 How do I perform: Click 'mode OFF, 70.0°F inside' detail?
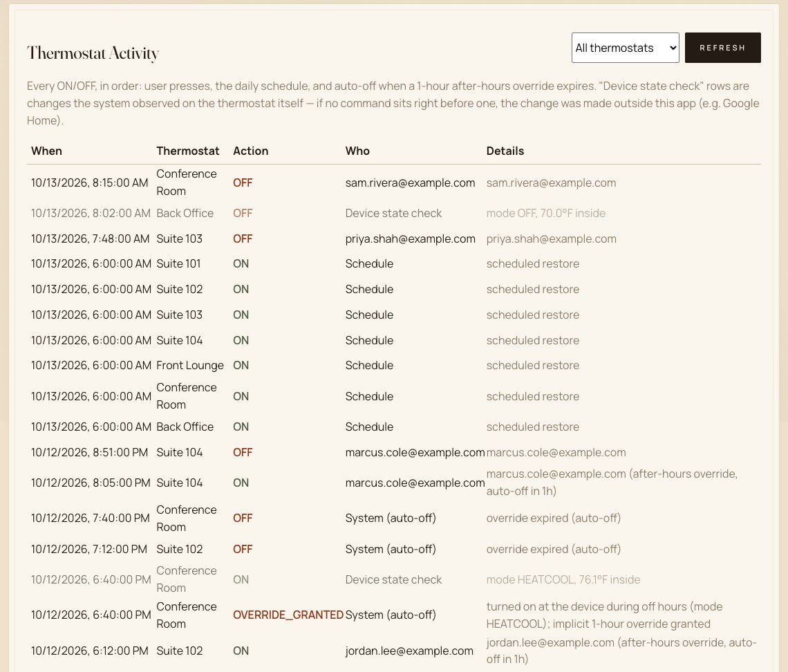click(546, 213)
